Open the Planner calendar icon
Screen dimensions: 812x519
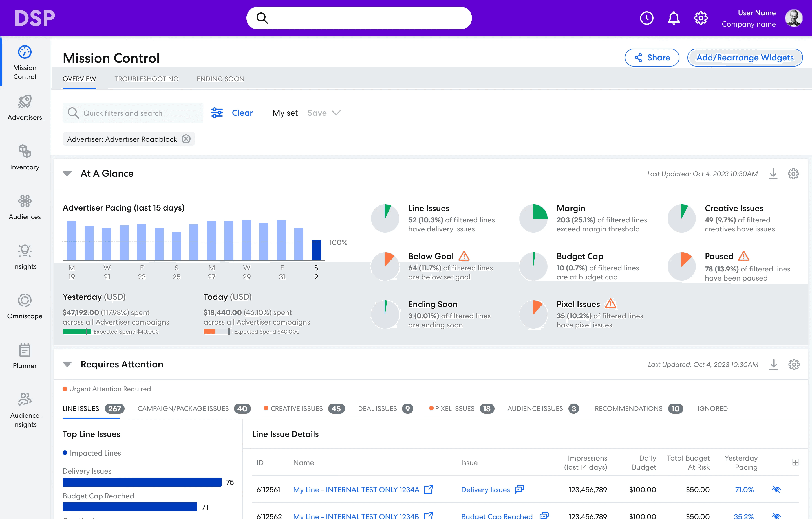(25, 351)
